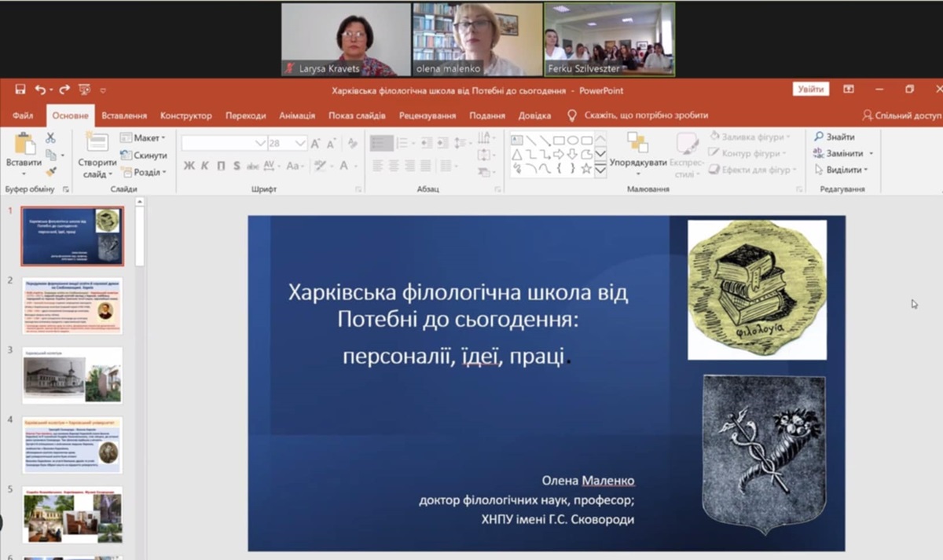Select slide 3 thumbnail in slide panel

pos(72,375)
